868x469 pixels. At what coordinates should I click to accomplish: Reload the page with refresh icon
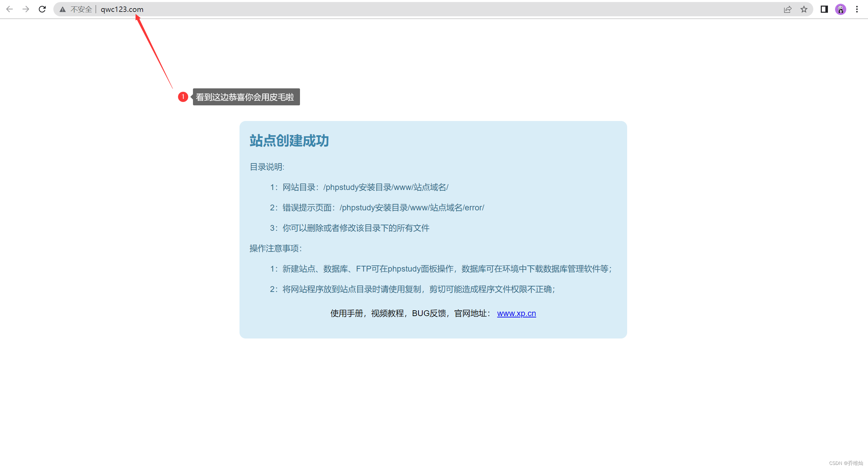pyautogui.click(x=42, y=9)
